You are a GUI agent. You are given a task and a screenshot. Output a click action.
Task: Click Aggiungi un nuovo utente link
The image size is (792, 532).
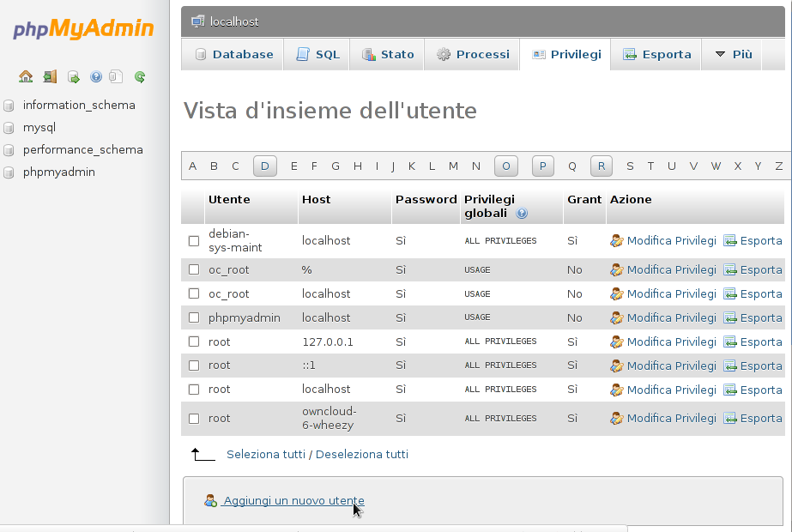pos(293,500)
